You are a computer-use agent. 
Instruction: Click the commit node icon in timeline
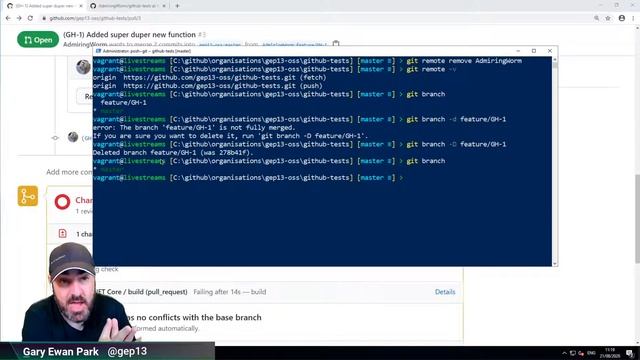55,138
